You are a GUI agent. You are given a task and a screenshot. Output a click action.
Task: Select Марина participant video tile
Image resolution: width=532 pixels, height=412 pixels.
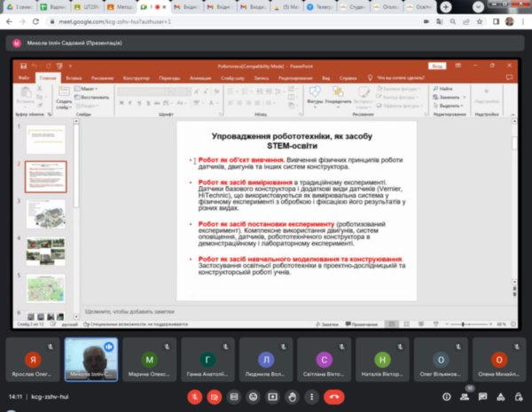[x=149, y=360]
